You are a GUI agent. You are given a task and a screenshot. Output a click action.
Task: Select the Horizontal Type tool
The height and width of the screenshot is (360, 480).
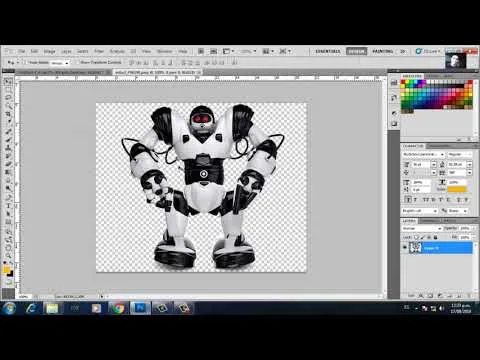[x=8, y=206]
